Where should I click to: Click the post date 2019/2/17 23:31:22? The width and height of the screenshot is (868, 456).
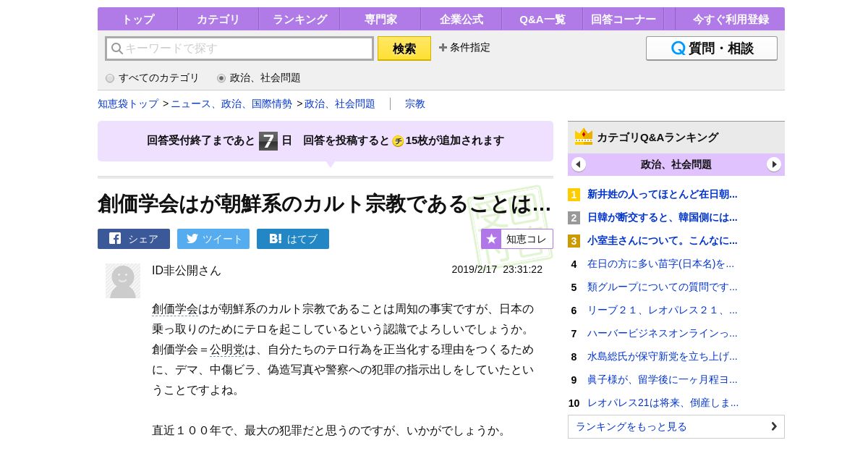pos(497,269)
